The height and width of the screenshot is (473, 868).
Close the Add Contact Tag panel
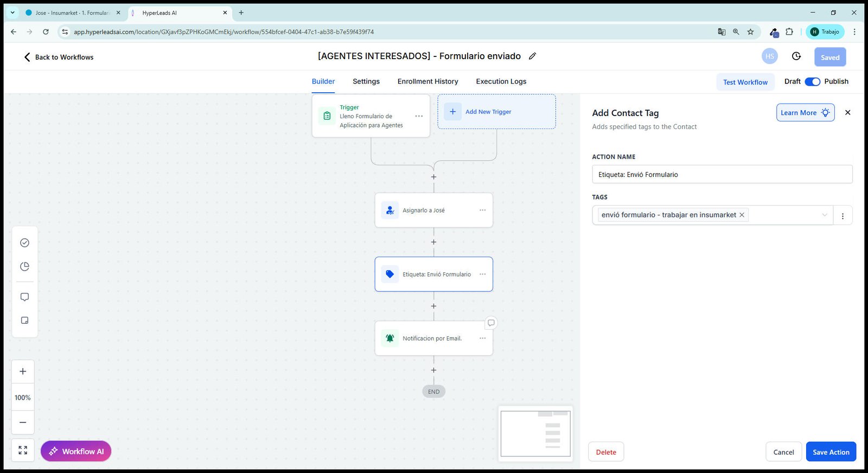pyautogui.click(x=848, y=112)
